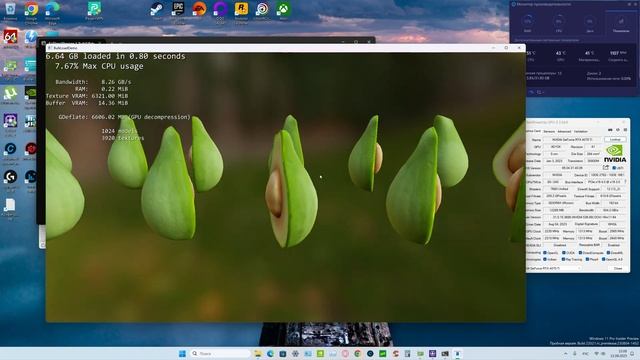Open the EA app desktop icon
Screen dimensions: 640x360
199,10
